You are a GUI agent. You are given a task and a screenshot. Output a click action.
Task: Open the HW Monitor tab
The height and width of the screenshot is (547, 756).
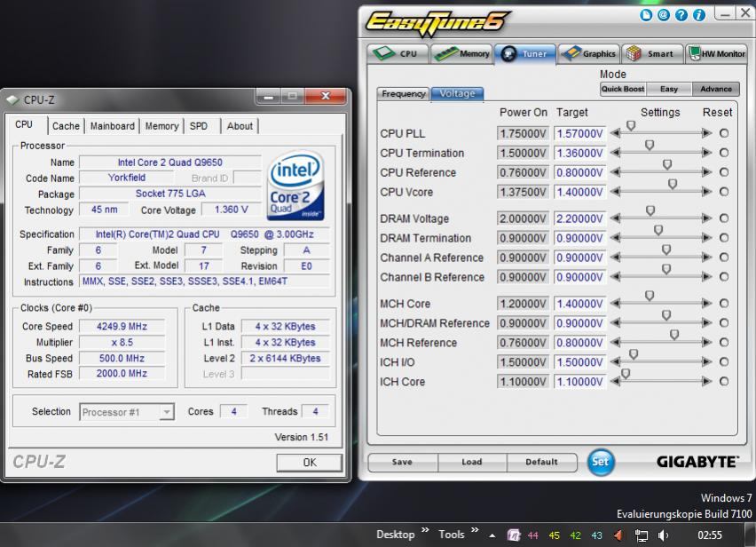point(716,53)
